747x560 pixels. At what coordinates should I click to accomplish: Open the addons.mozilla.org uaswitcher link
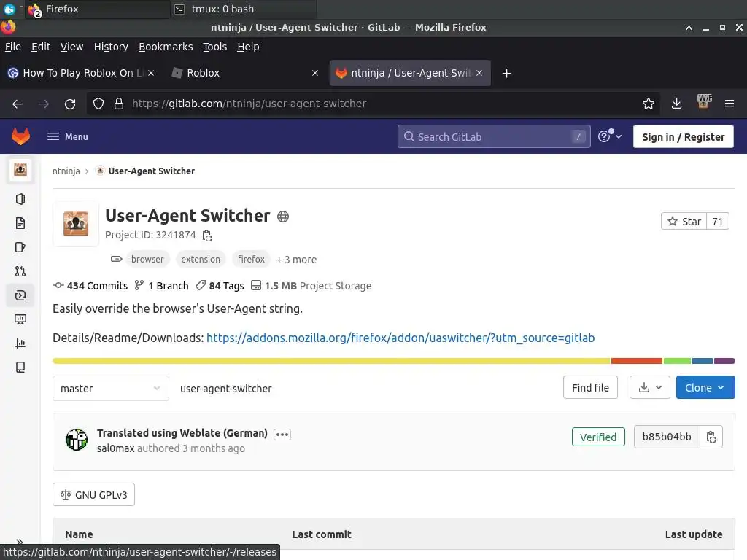tap(400, 338)
